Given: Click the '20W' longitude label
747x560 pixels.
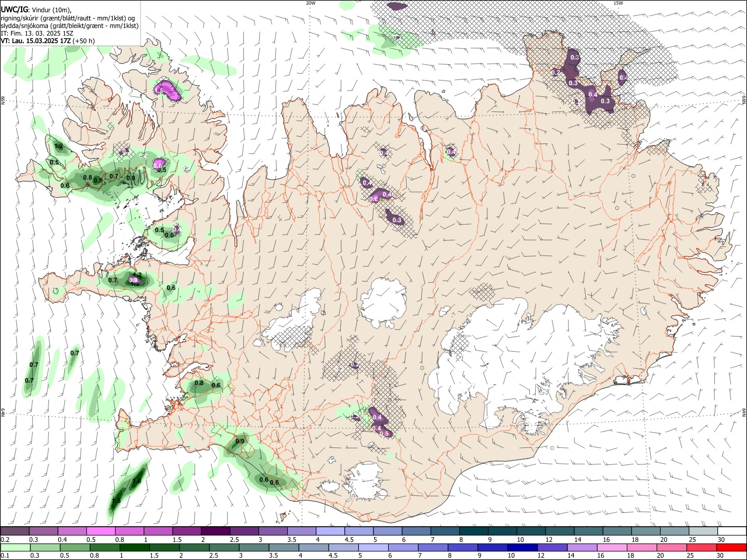Looking at the screenshot, I should point(310,3).
